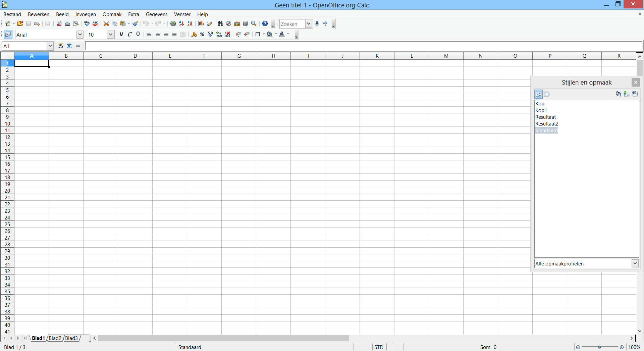Enable centered text alignment
Image resolution: width=644 pixels, height=351 pixels.
157,34
